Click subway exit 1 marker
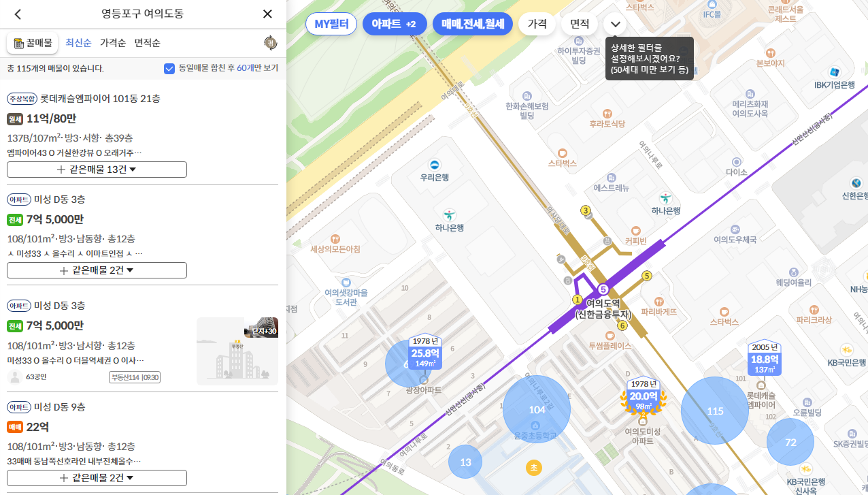868x495 pixels. (578, 300)
